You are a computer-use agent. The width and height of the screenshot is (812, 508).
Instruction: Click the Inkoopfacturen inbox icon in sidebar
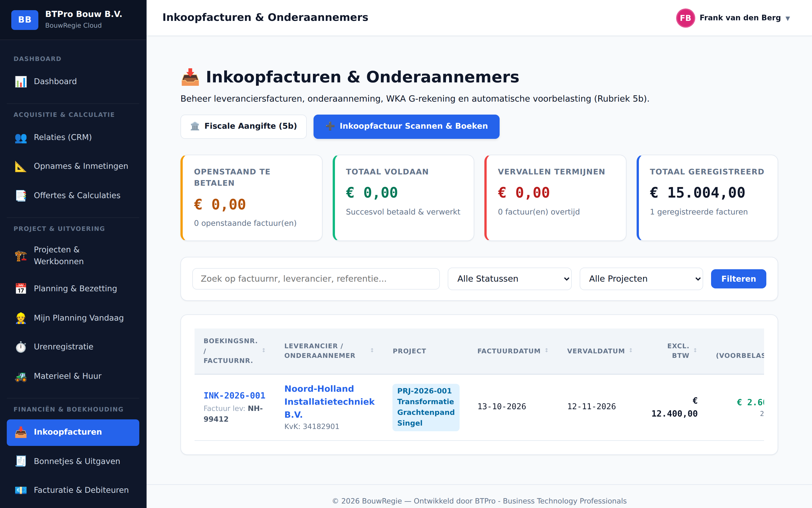(x=21, y=432)
